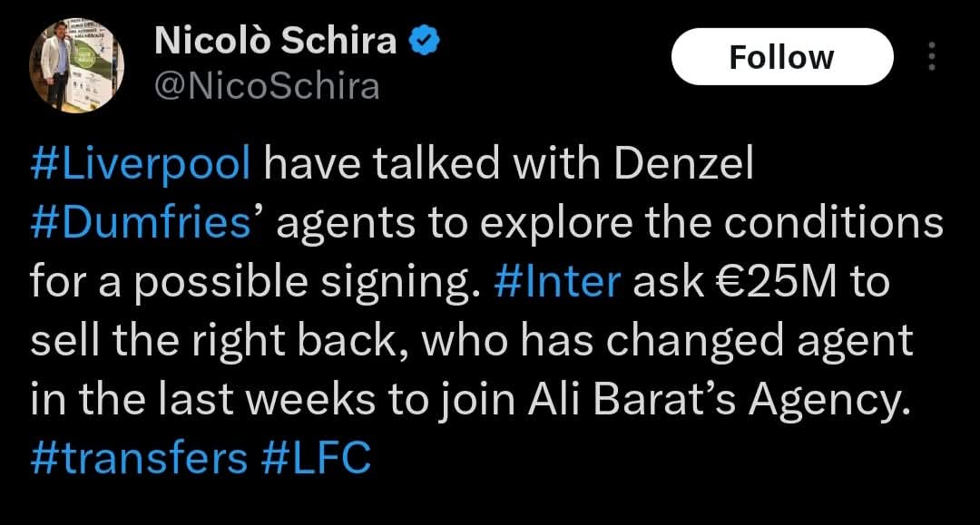The width and height of the screenshot is (980, 525).
Task: Open the @NicoSchira handle
Action: [x=268, y=86]
